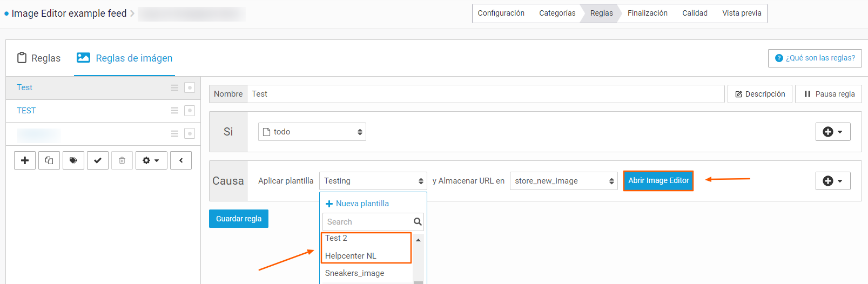
Task: Click Guardar regla button
Action: [239, 219]
